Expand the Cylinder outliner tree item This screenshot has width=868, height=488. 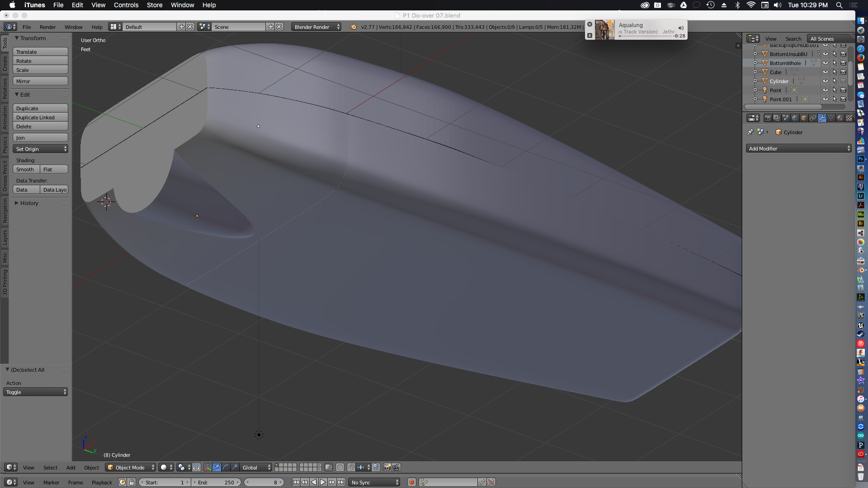[x=755, y=81]
